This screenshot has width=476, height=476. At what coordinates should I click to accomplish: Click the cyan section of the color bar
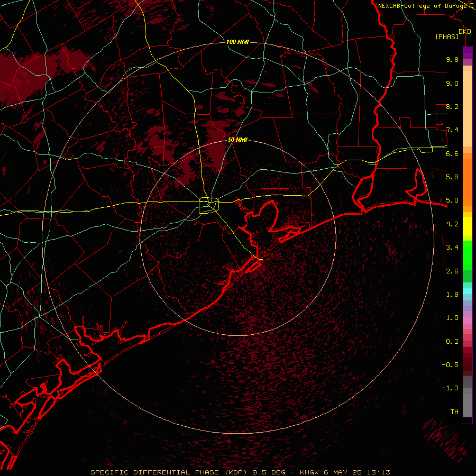click(x=467, y=291)
